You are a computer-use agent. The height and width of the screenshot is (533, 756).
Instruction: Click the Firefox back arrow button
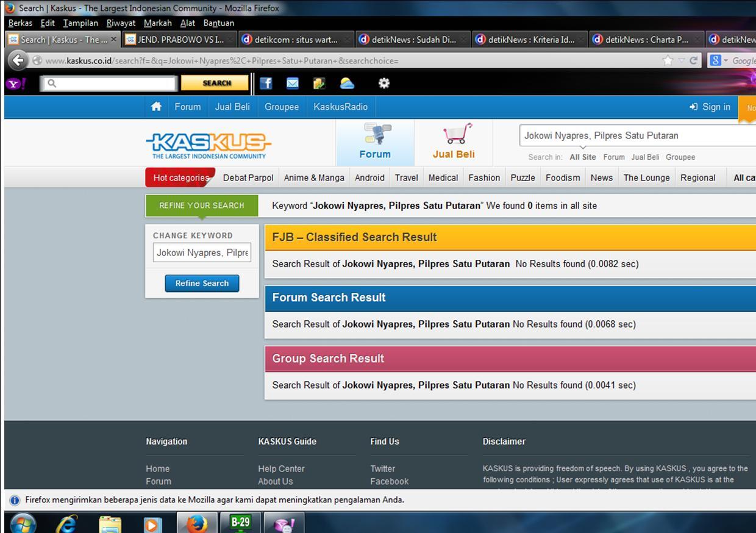[18, 60]
